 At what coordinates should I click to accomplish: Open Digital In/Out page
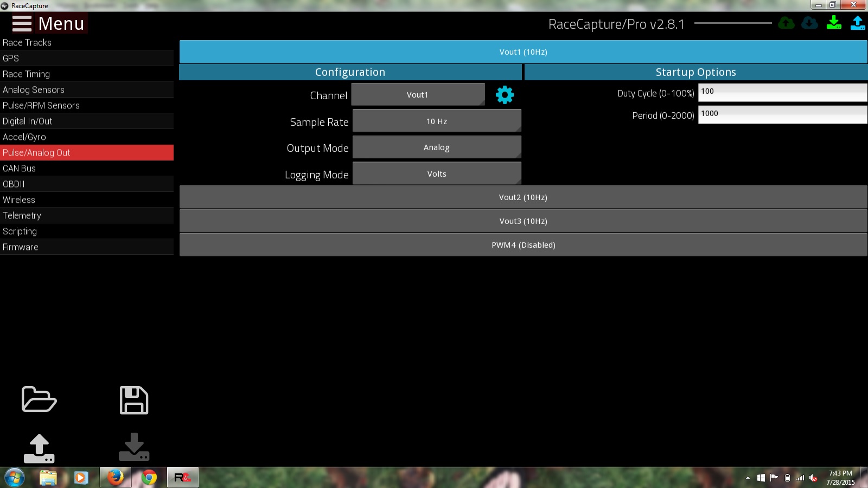pos(87,121)
